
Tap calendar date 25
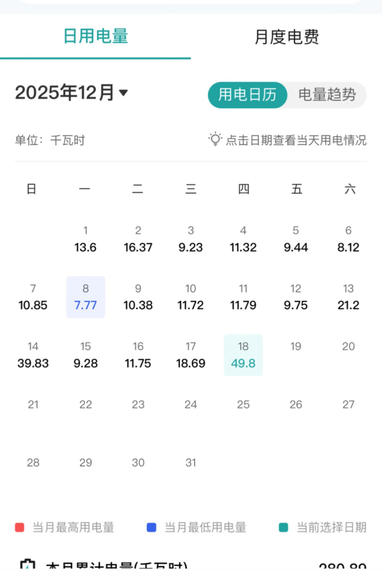(243, 404)
